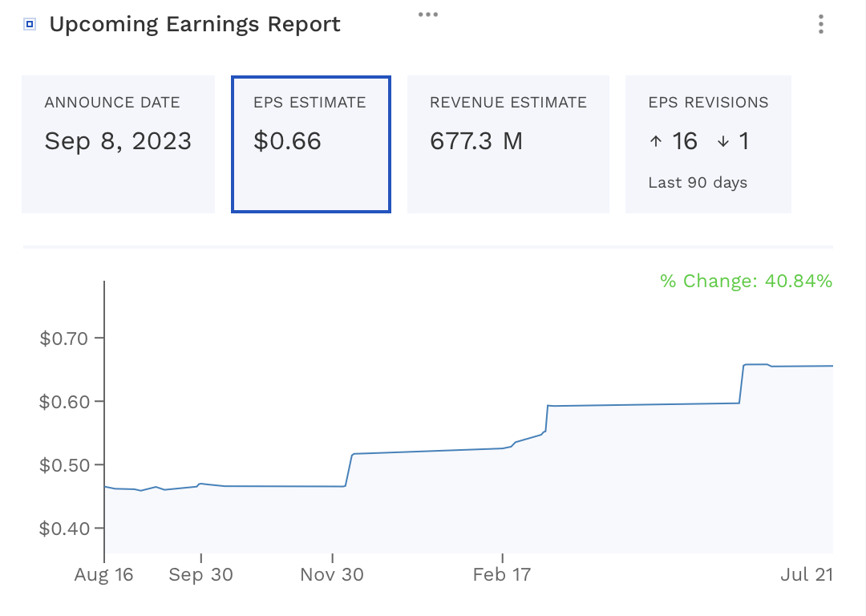
Task: Click the $0.66 EPS estimate value
Action: (x=287, y=142)
